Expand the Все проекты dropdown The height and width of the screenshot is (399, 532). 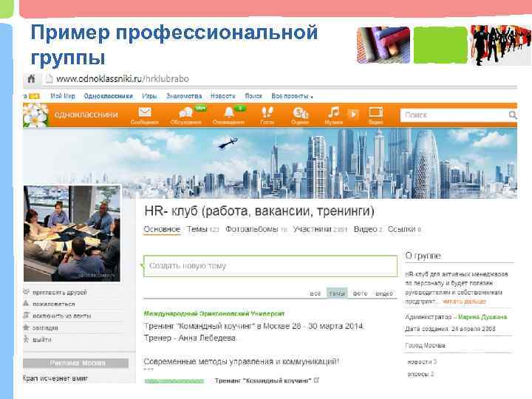[x=292, y=96]
